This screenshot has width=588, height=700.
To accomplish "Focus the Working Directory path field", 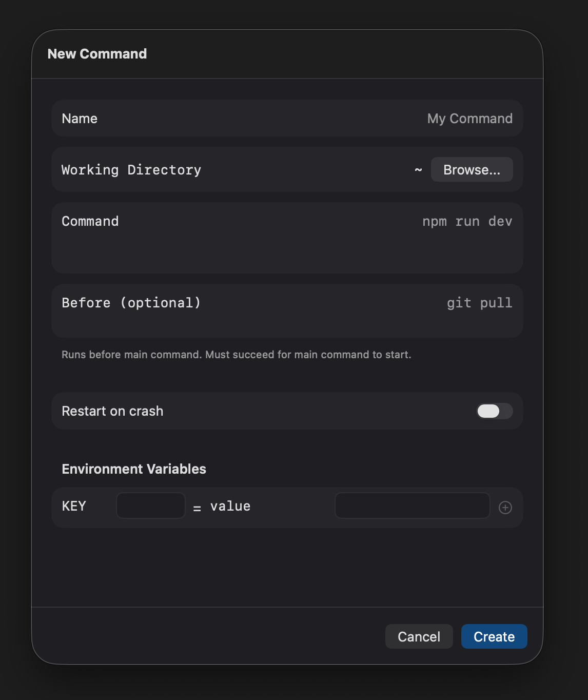I will click(x=231, y=169).
